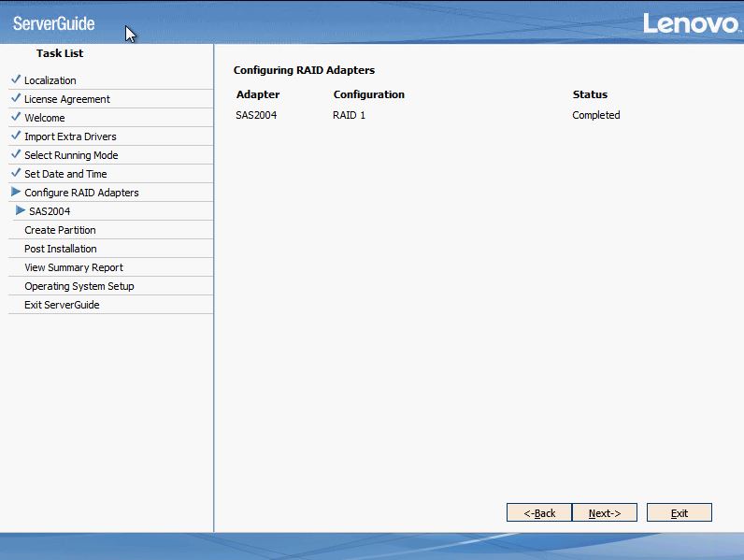Open View Summary Report task
744x560 pixels.
tap(74, 267)
